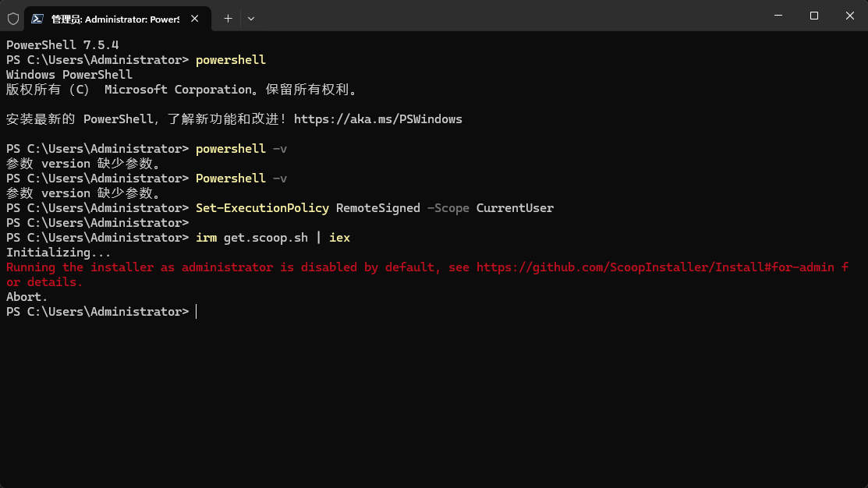Click the active prompt on the last line
868x488 pixels.
(196, 312)
